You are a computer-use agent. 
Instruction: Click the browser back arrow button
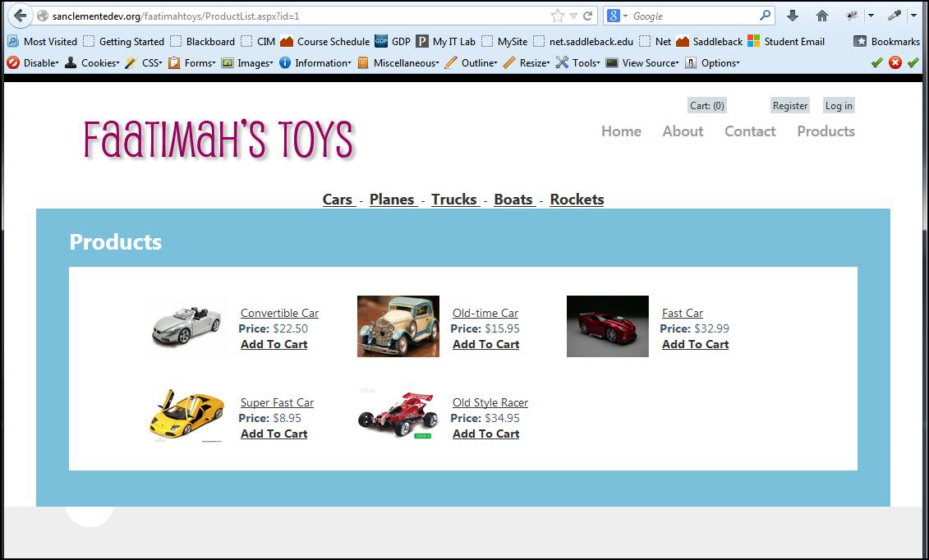coord(20,16)
